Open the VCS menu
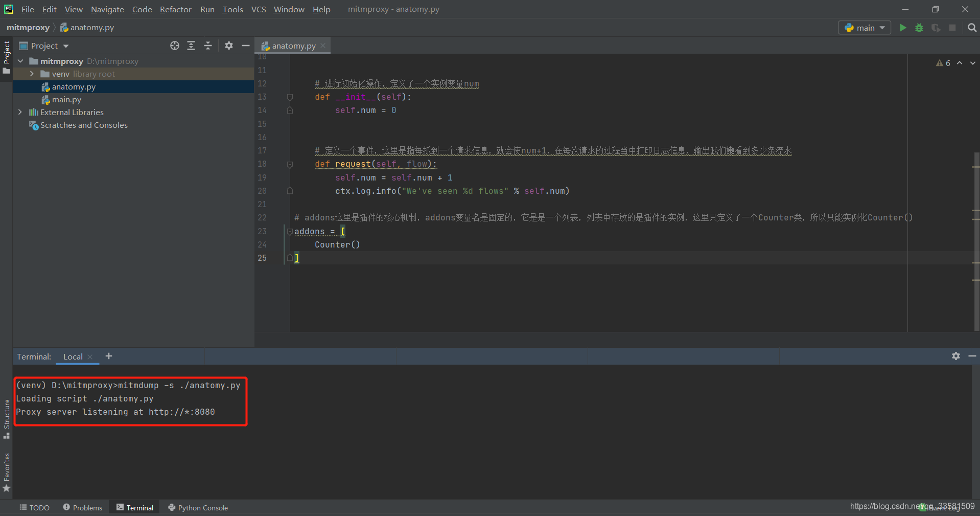Screen dimensions: 980x516 (259, 9)
